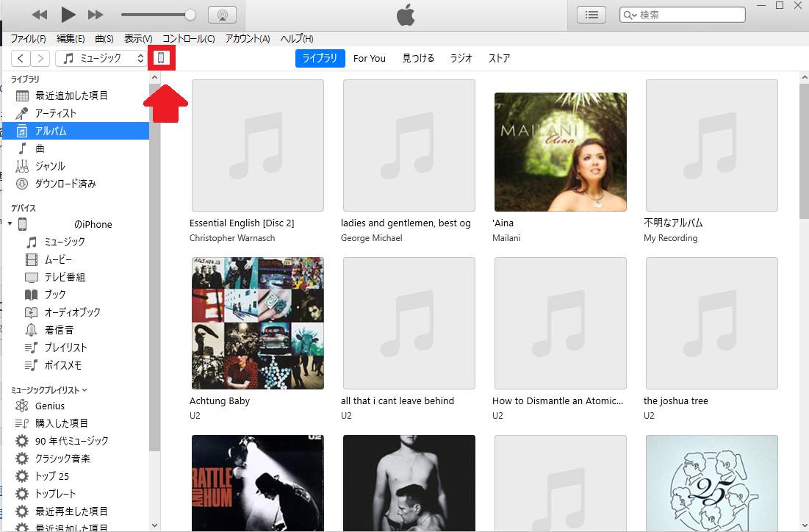
Task: Open the コントロール menu
Action: [x=188, y=39]
